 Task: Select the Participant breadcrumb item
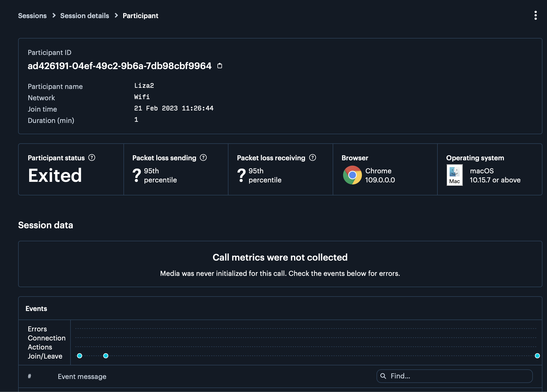(140, 16)
